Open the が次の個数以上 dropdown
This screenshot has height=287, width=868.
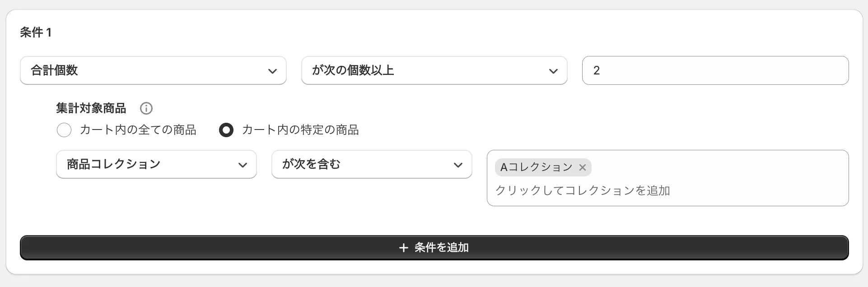pyautogui.click(x=434, y=70)
